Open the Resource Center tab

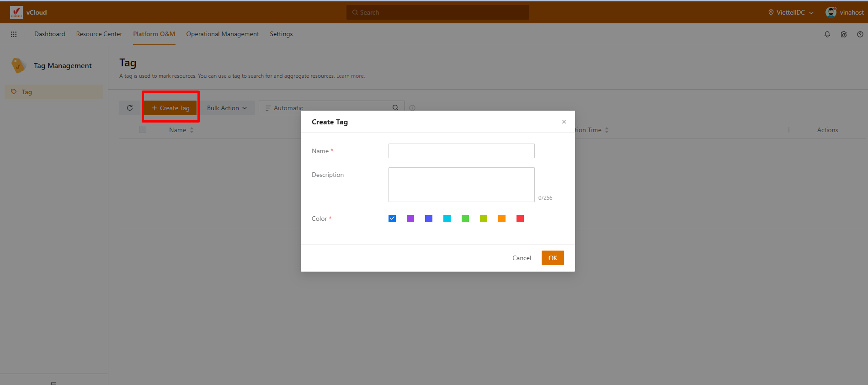99,34
